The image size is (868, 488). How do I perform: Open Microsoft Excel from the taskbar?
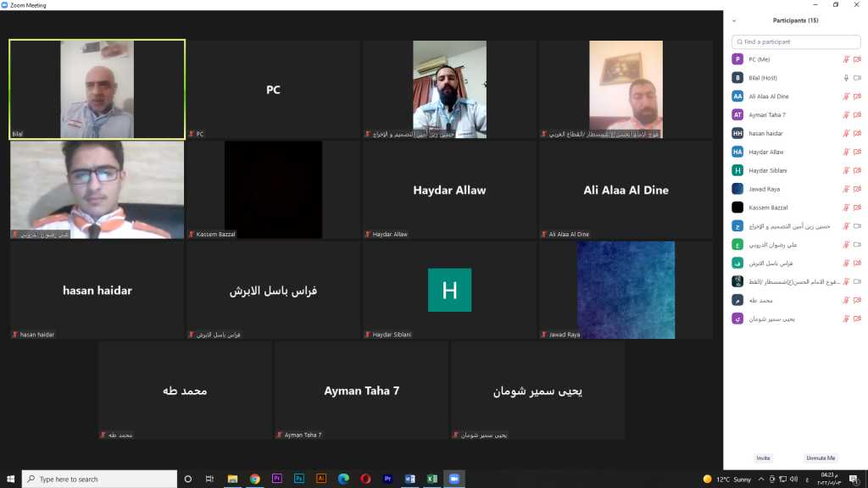(431, 479)
